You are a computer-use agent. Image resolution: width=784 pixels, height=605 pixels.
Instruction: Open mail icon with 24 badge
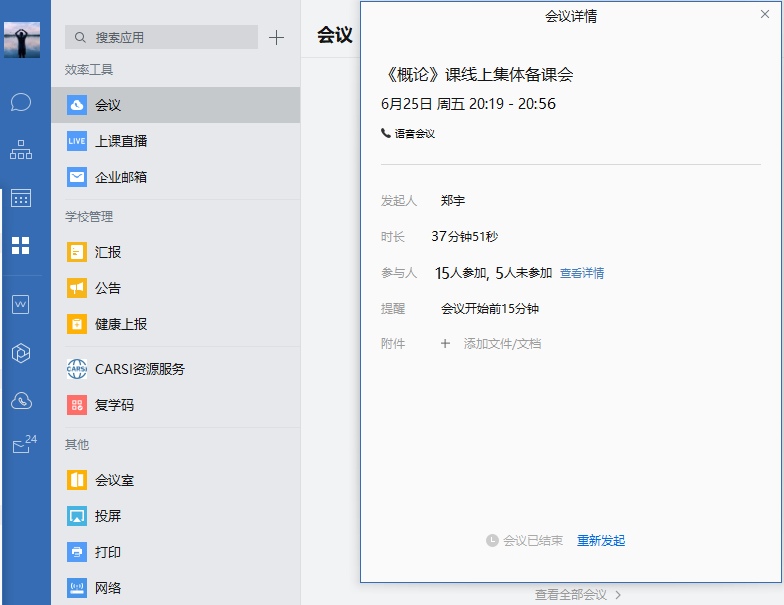point(22,447)
